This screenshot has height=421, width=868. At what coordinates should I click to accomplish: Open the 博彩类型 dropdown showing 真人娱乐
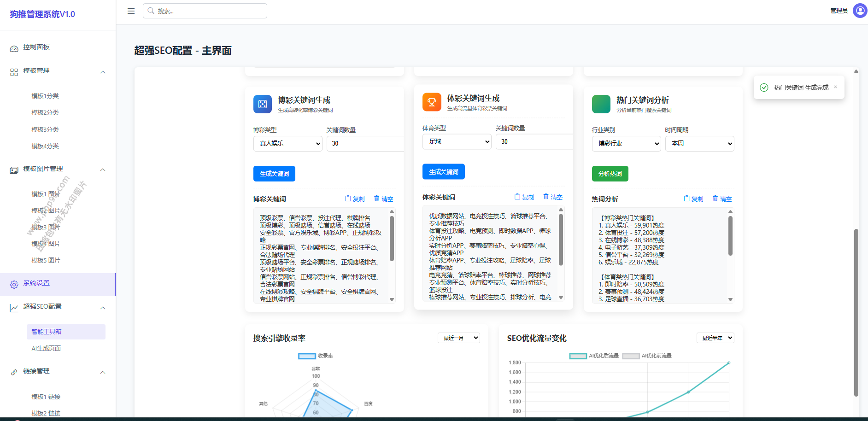(x=287, y=144)
